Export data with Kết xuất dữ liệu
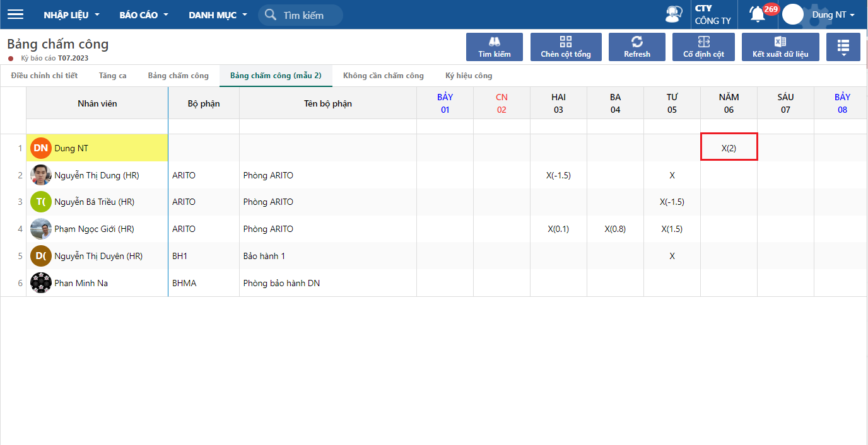Image resolution: width=868 pixels, height=445 pixels. pos(780,47)
